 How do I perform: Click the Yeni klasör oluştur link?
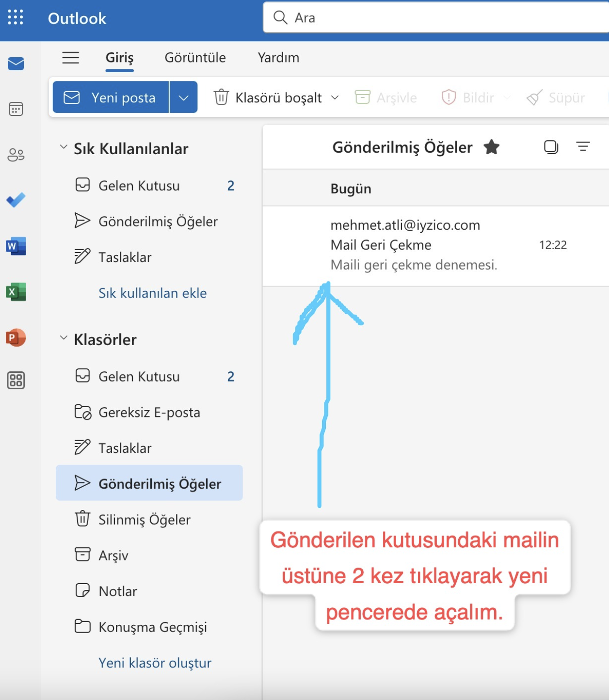pos(155,663)
